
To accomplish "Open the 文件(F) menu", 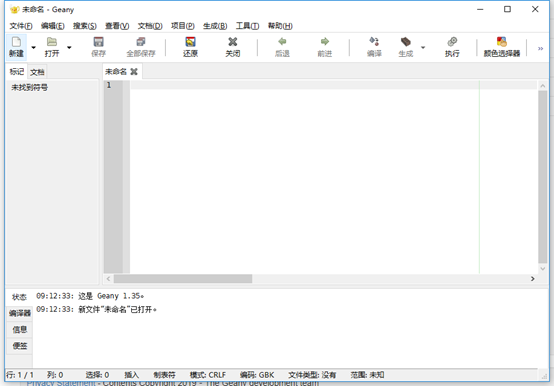I will 21,26.
